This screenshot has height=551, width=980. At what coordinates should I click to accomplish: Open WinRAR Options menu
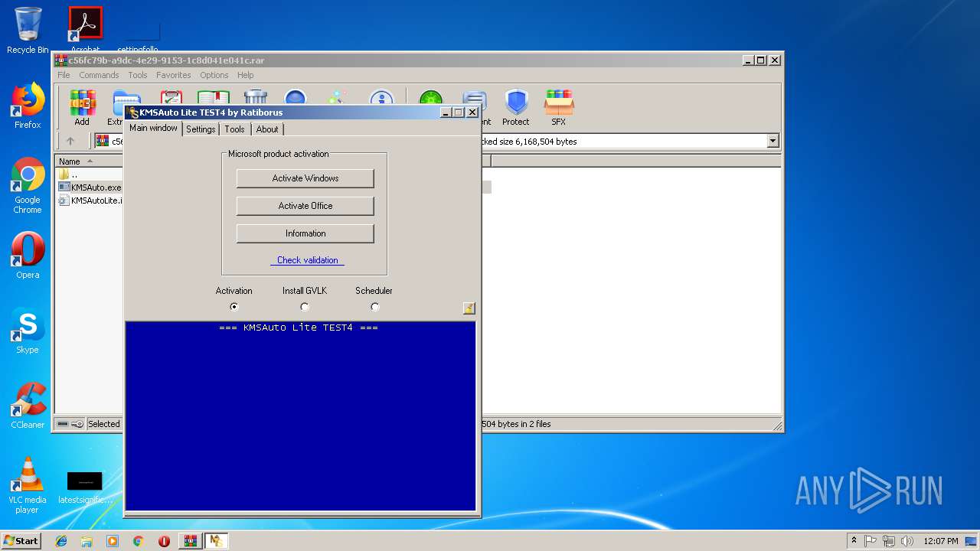pos(214,75)
